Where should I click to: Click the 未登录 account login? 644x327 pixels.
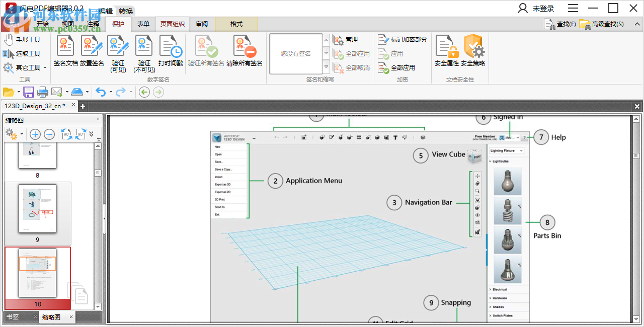point(536,9)
